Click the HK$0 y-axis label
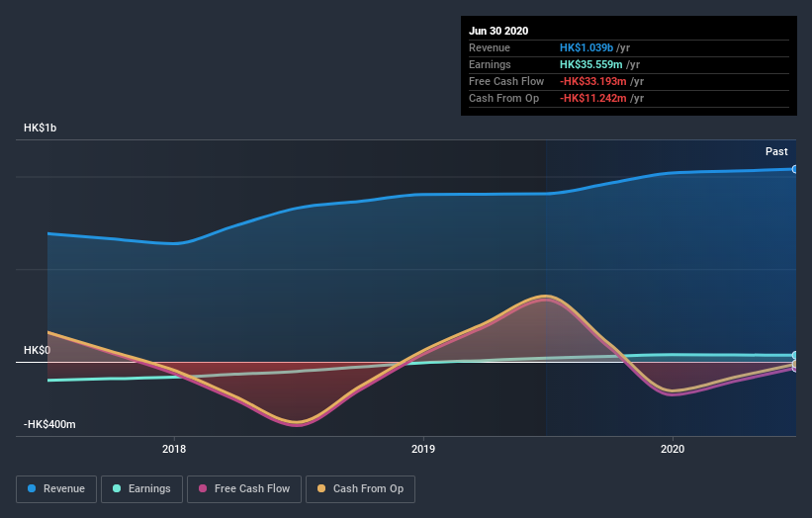 pyautogui.click(x=38, y=350)
